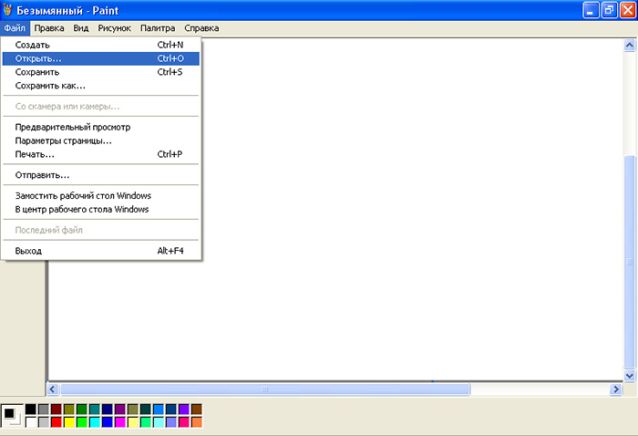The image size is (638, 436).
Task: Pick the dark gray color swatch
Action: point(44,409)
